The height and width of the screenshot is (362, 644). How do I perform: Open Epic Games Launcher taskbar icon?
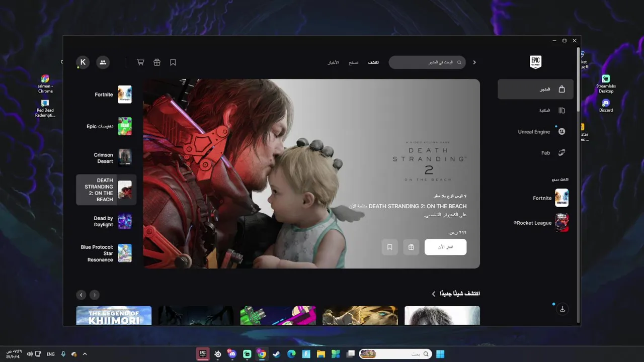203,354
